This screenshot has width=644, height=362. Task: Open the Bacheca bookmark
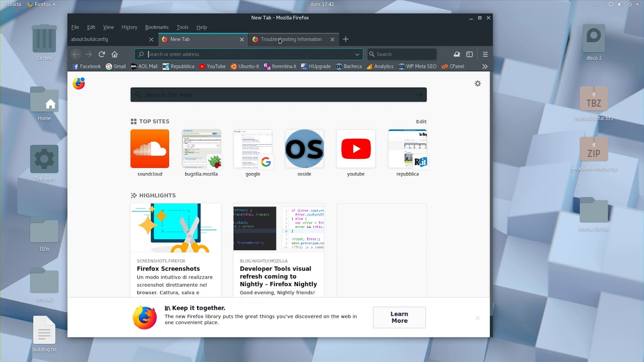349,66
